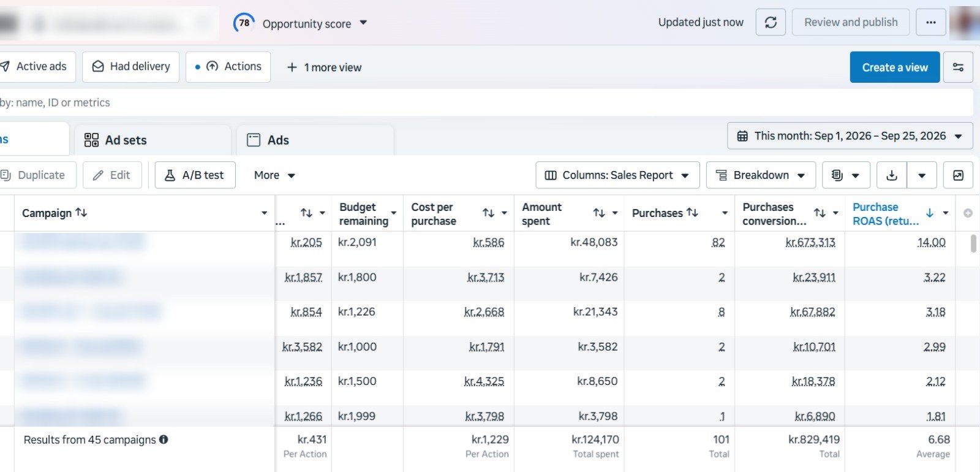Click the Edit button
Screen dimensions: 980x472
(112, 175)
